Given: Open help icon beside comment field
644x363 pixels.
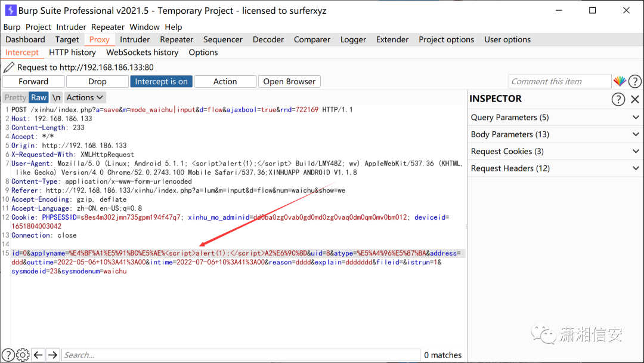Looking at the screenshot, I should click(x=634, y=81).
